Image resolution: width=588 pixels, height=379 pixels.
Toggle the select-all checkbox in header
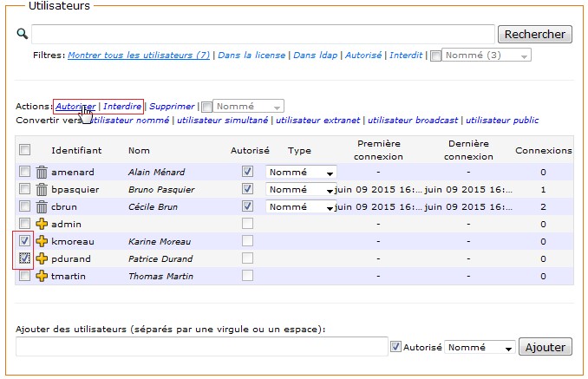click(25, 149)
